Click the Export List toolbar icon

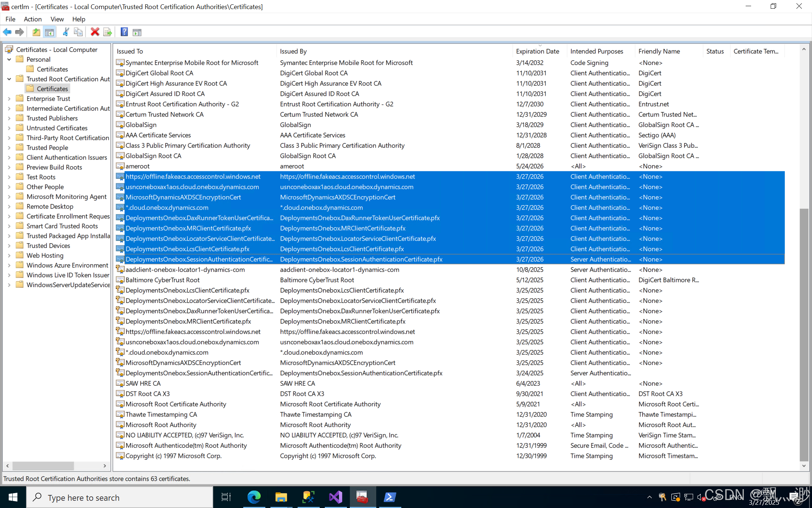(107, 32)
